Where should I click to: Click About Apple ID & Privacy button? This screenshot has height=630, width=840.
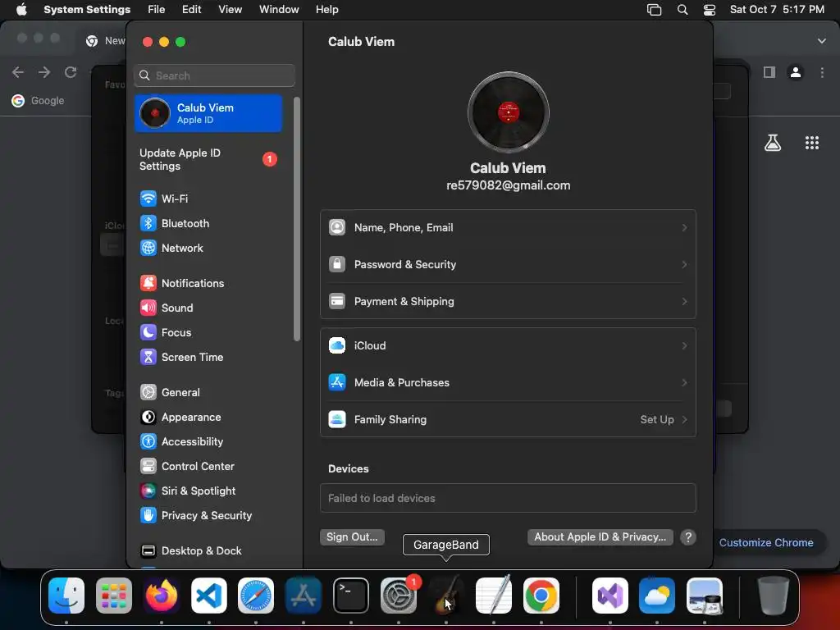pos(600,536)
